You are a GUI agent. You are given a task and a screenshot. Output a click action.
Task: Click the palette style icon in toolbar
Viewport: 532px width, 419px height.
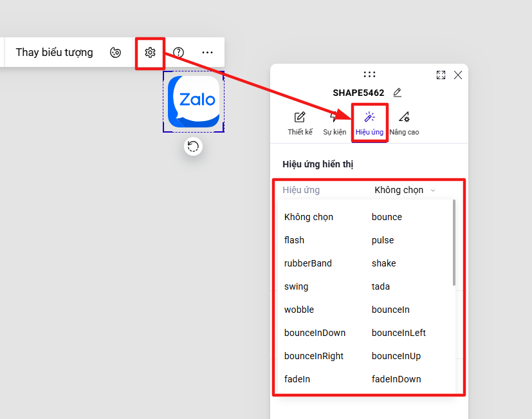click(x=115, y=53)
